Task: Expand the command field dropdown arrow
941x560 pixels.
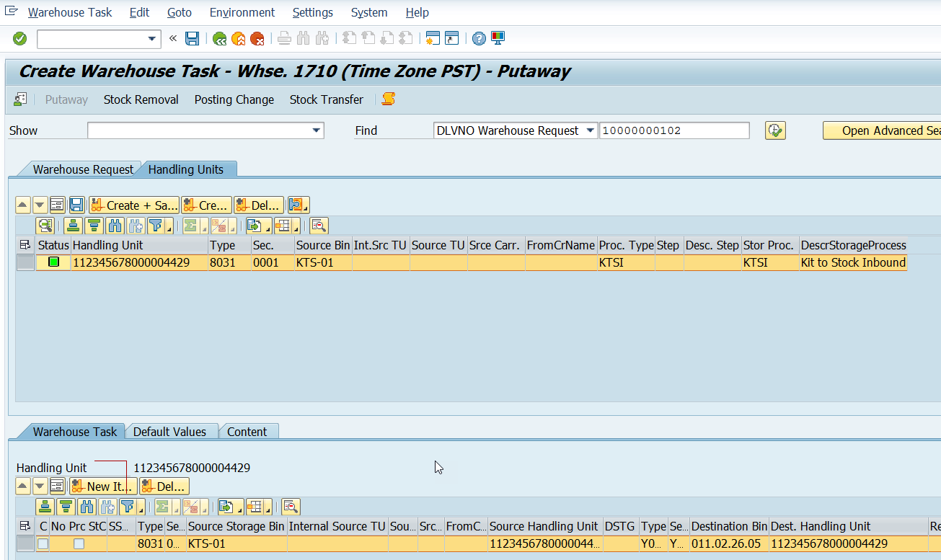Action: [x=151, y=39]
